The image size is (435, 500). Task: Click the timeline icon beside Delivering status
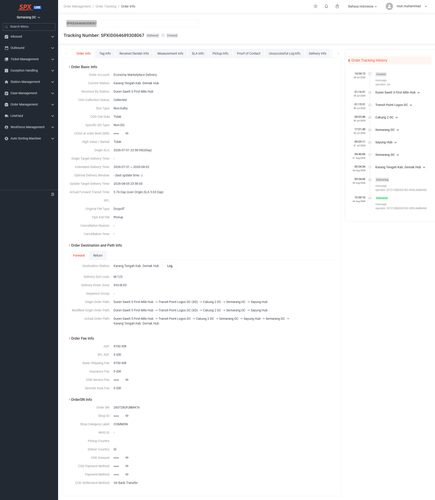pos(370,180)
